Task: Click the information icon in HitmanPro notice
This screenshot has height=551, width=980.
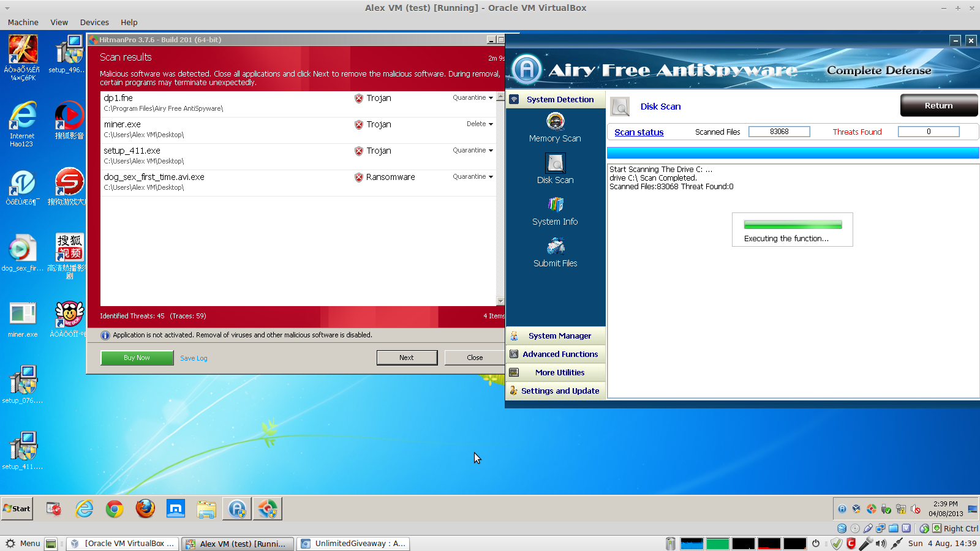Action: (x=105, y=335)
